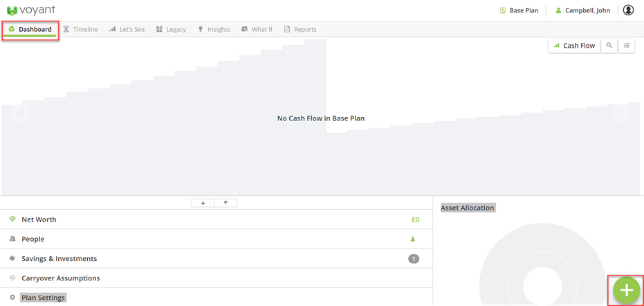Expand the People row
The height and width of the screenshot is (306, 644).
tap(216, 239)
